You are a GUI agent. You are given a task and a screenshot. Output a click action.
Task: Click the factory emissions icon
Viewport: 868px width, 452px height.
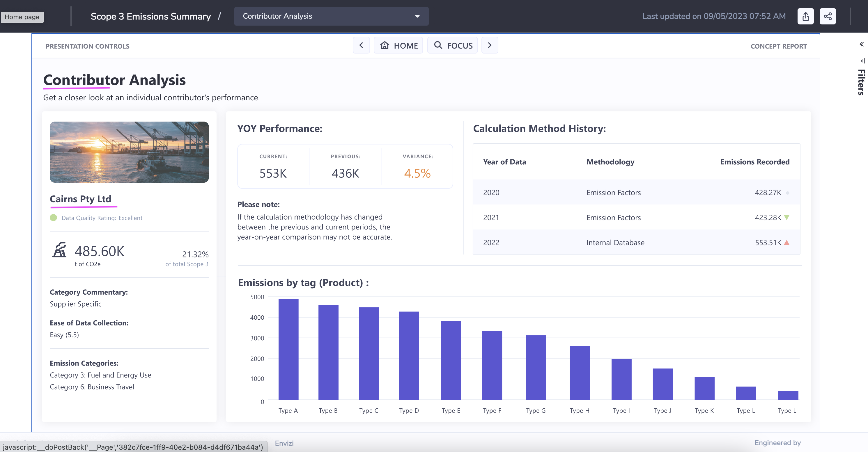pos(59,250)
